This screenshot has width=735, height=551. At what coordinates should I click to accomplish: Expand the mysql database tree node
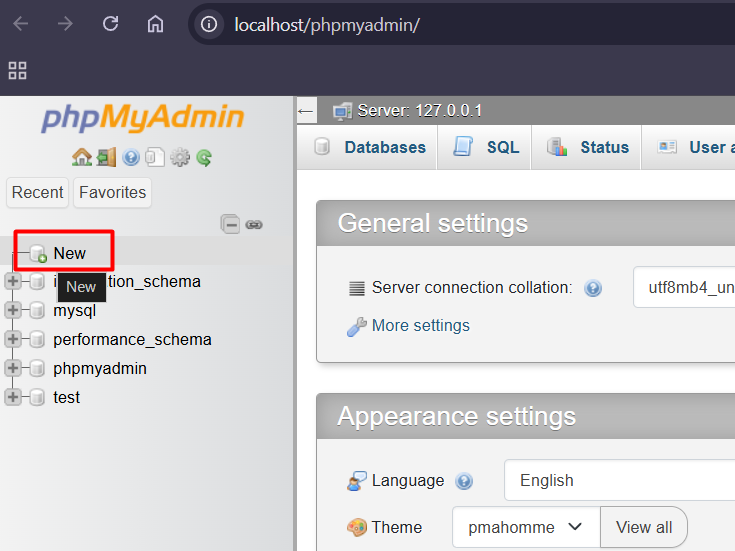coord(13,311)
